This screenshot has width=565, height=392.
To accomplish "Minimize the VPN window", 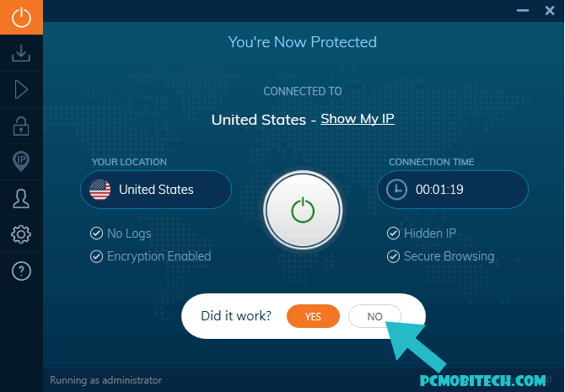I will [x=523, y=10].
